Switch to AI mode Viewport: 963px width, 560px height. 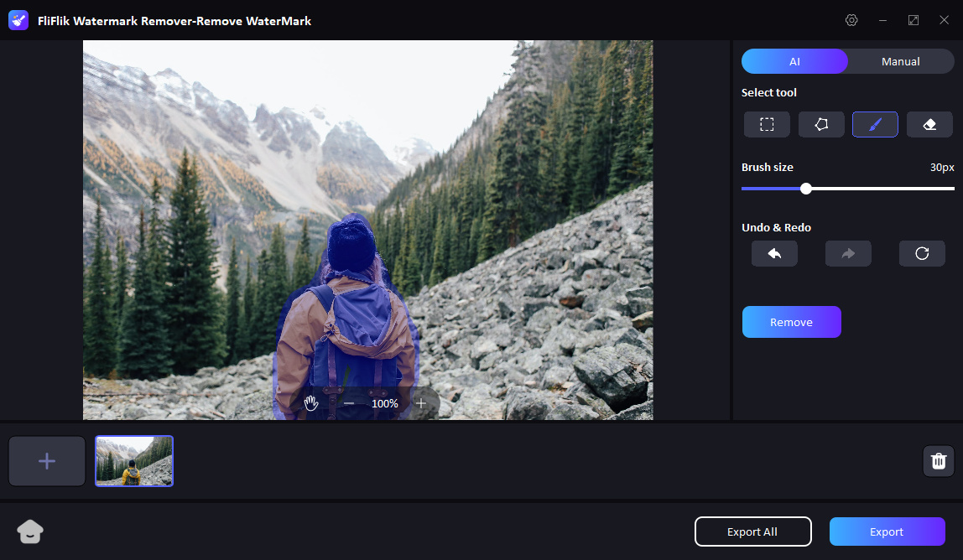(794, 60)
